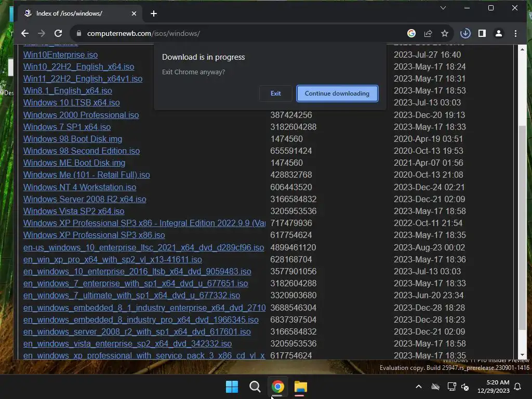
Task: Open taskbar Search icon
Action: tap(255, 387)
